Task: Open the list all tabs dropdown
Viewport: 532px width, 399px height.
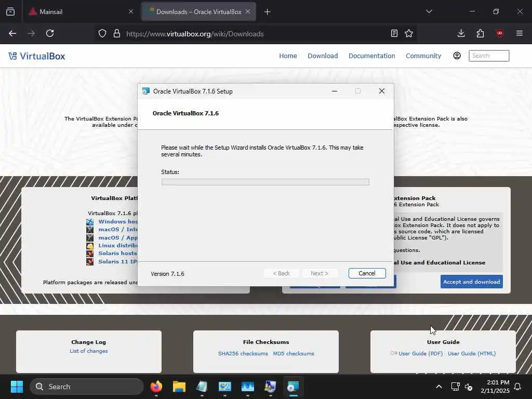Action: [429, 11]
